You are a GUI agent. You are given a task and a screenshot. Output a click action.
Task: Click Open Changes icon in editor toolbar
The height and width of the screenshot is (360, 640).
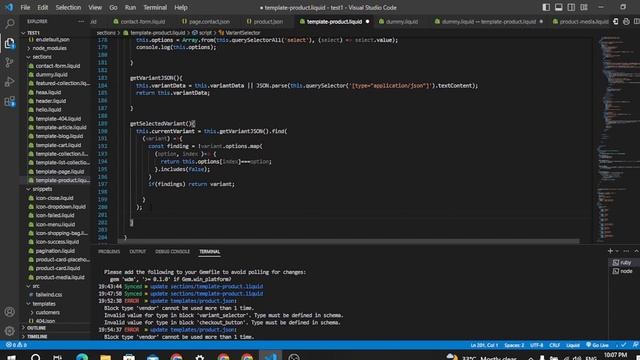[616, 21]
